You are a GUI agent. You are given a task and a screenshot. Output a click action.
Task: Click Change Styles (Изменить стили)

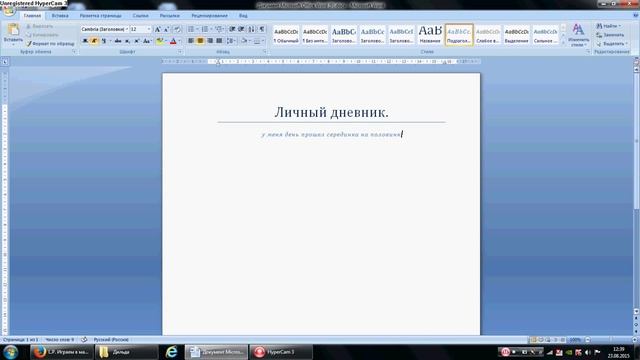coord(578,35)
